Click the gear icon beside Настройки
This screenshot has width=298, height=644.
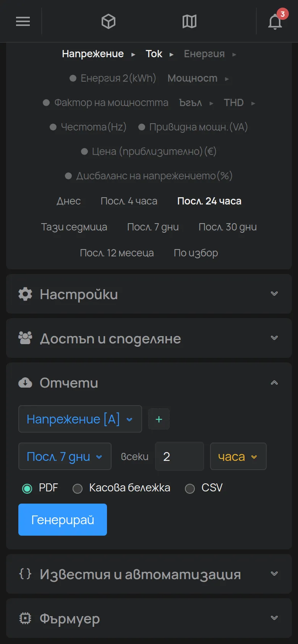pyautogui.click(x=25, y=294)
